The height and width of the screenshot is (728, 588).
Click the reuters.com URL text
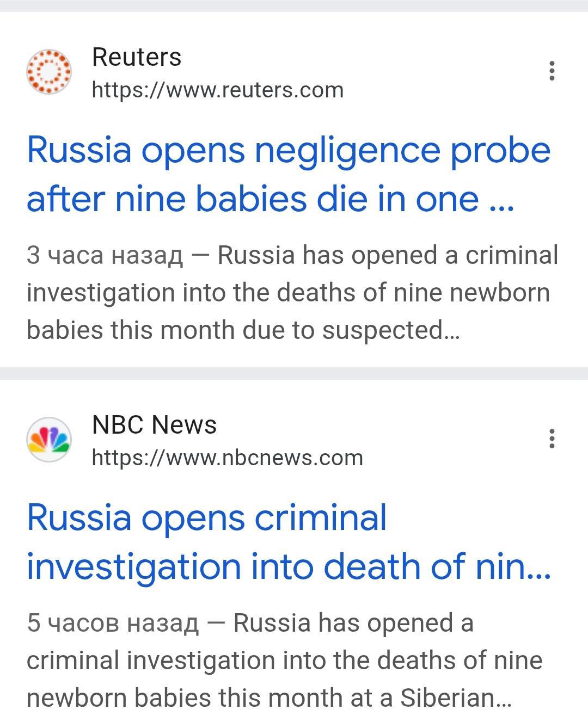[218, 90]
